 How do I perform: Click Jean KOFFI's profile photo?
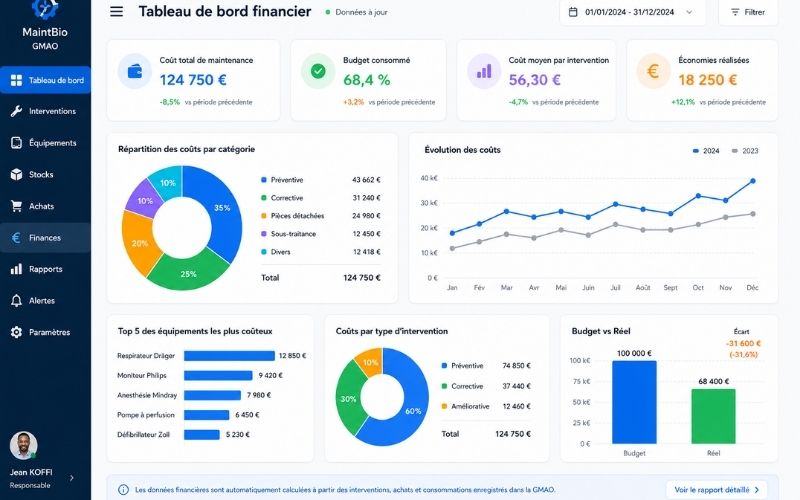click(23, 445)
